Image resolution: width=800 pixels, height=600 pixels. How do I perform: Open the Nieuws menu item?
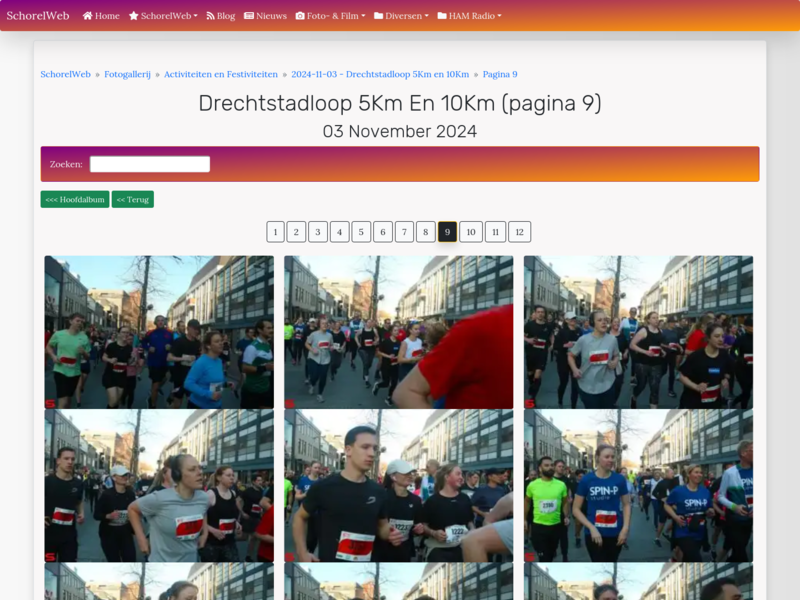[x=265, y=16]
